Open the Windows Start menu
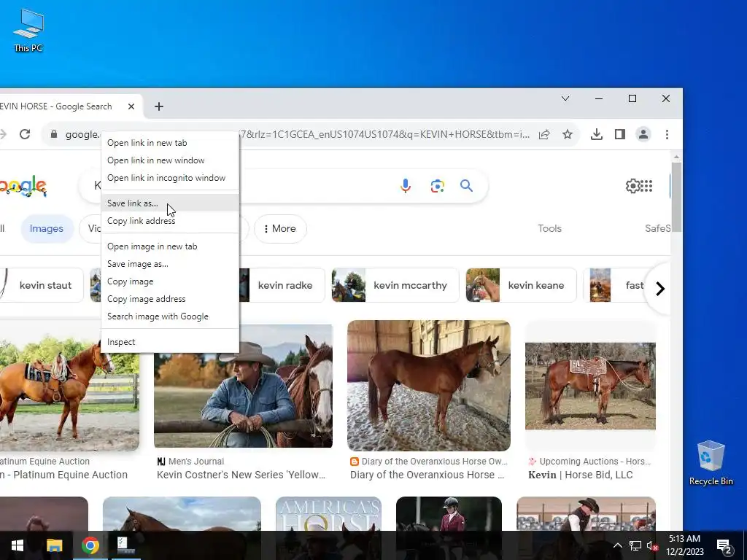Image resolution: width=747 pixels, height=560 pixels. [x=18, y=545]
